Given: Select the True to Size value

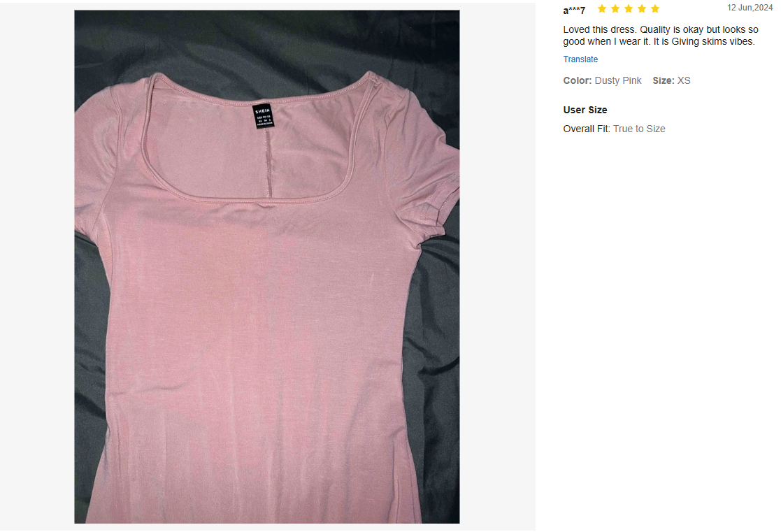Looking at the screenshot, I should click(639, 129).
